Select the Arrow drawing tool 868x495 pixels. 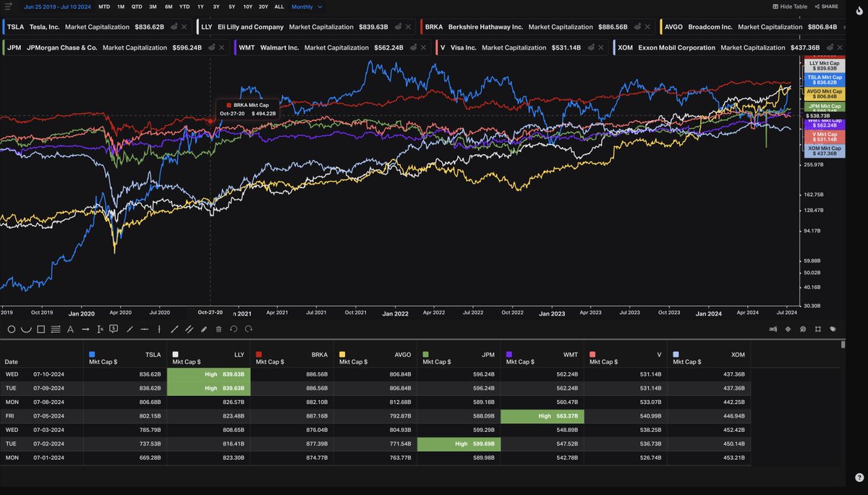pyautogui.click(x=85, y=329)
